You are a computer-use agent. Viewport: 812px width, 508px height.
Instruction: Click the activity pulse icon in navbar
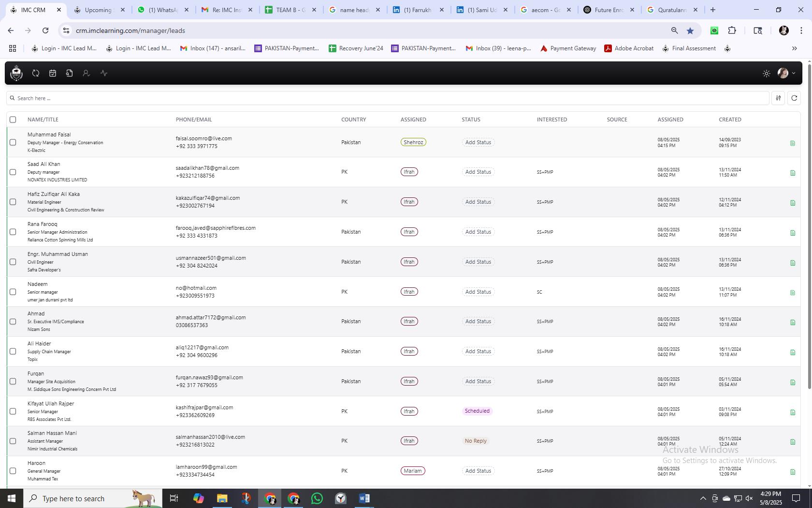[104, 73]
